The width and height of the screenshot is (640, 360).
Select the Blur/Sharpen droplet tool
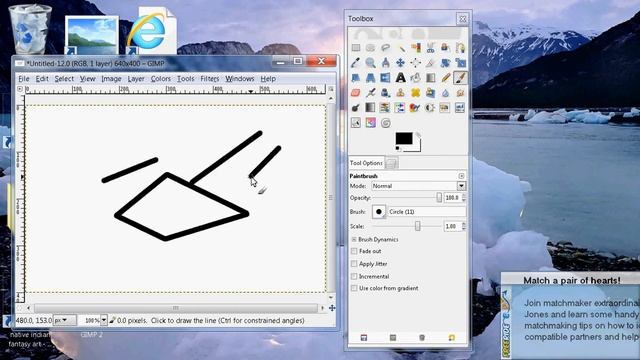pos(445,93)
